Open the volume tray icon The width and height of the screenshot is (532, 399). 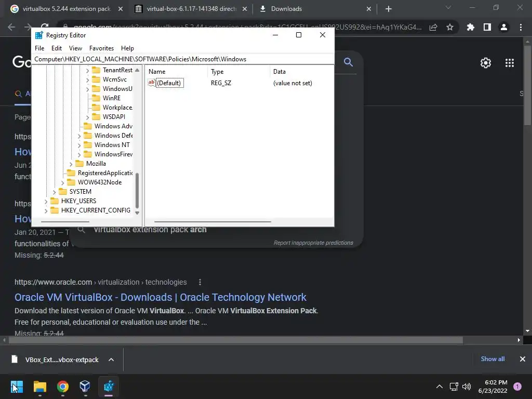click(467, 387)
